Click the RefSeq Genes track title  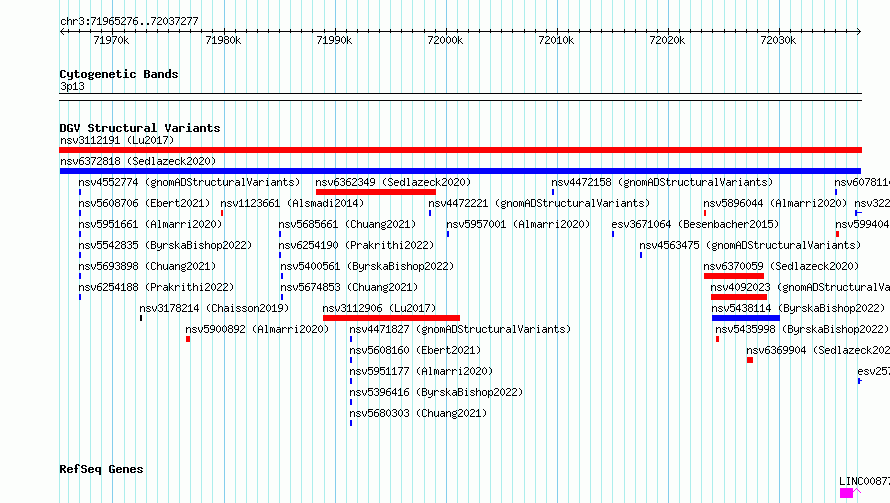pos(101,470)
